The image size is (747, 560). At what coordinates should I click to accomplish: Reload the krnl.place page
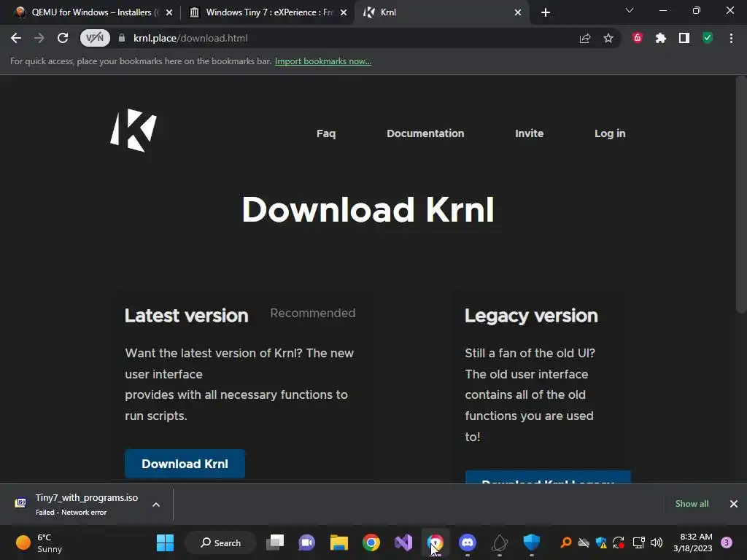coord(63,38)
